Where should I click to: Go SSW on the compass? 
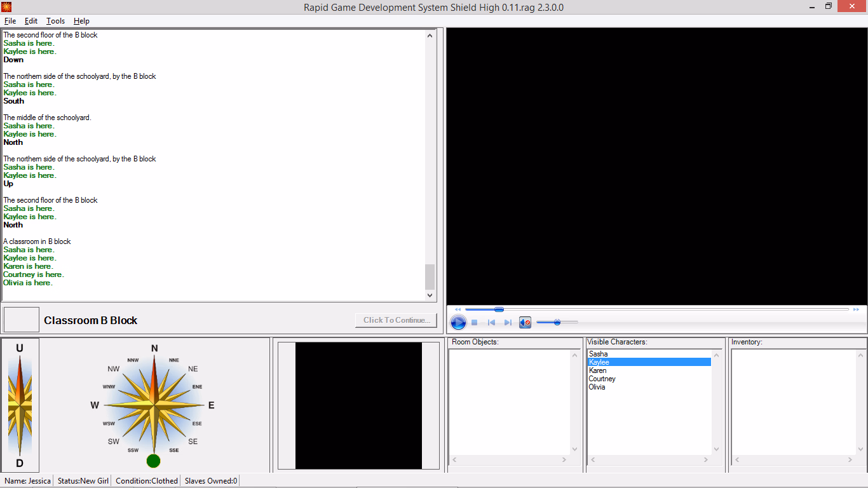tap(133, 450)
